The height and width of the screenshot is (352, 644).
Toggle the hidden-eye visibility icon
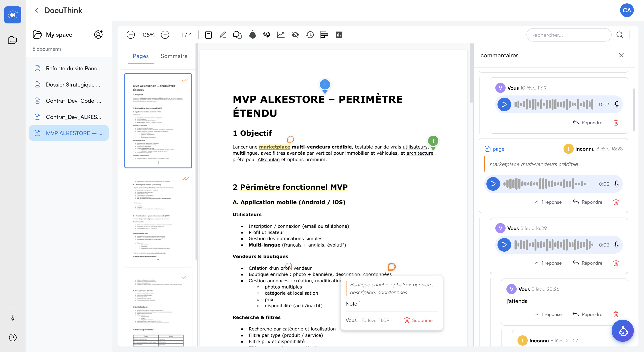[295, 35]
